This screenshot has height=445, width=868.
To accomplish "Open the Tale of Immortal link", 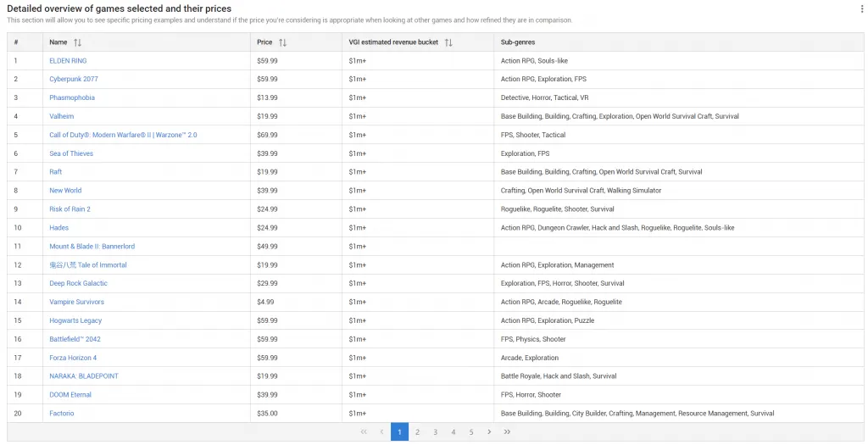I will tap(88, 265).
